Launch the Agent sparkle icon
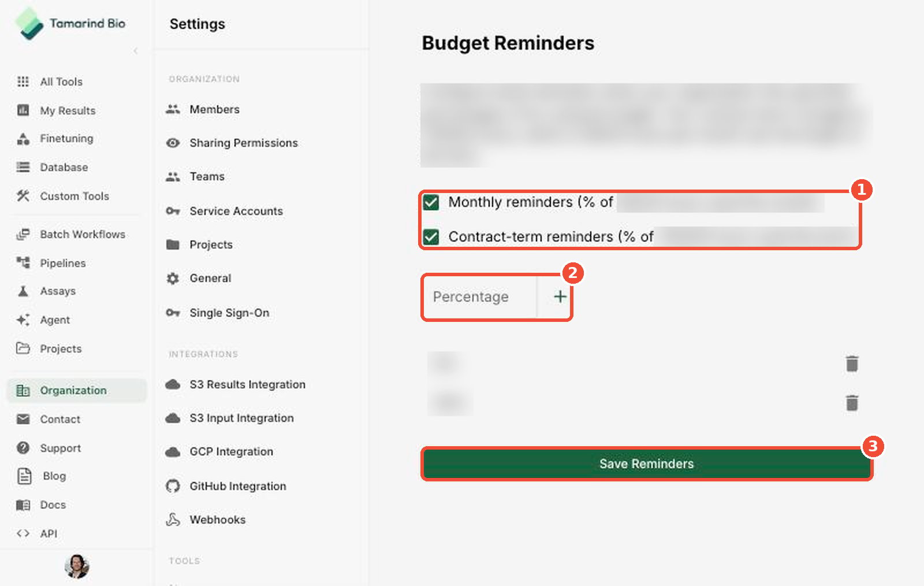This screenshot has width=924, height=586. tap(23, 320)
